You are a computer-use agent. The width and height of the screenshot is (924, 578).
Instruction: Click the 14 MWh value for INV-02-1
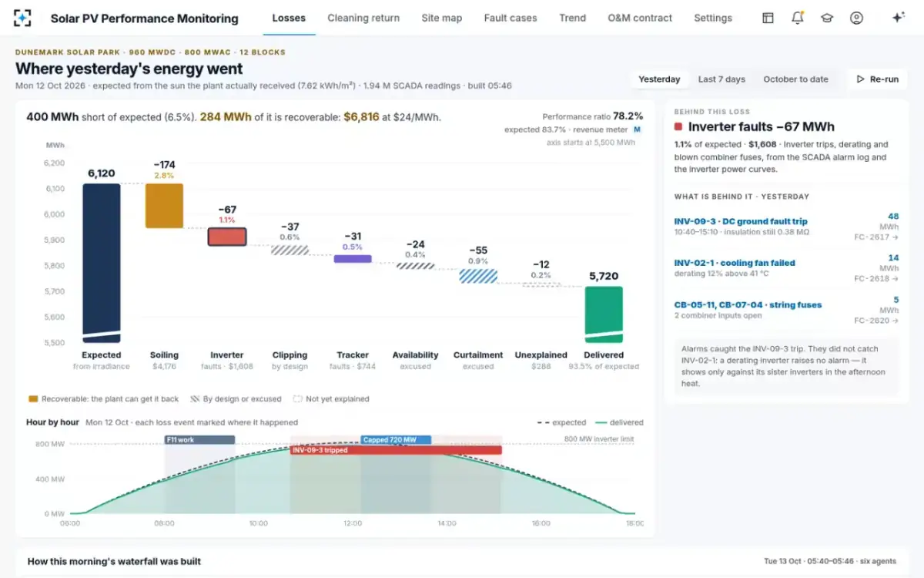click(x=893, y=258)
